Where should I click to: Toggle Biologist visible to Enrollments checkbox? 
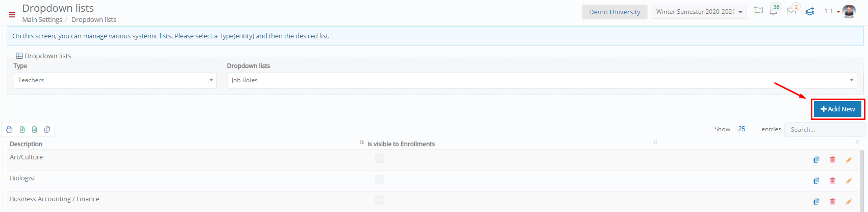380,179
